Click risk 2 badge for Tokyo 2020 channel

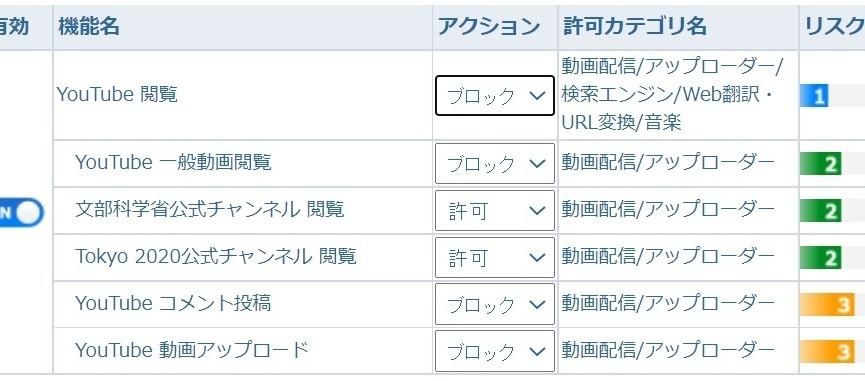tap(821, 257)
